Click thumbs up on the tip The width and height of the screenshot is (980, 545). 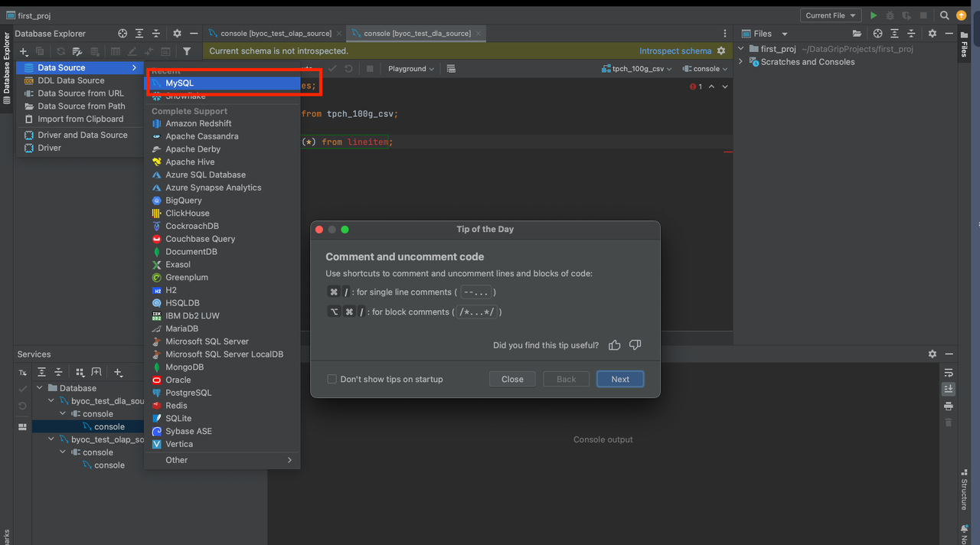(614, 345)
